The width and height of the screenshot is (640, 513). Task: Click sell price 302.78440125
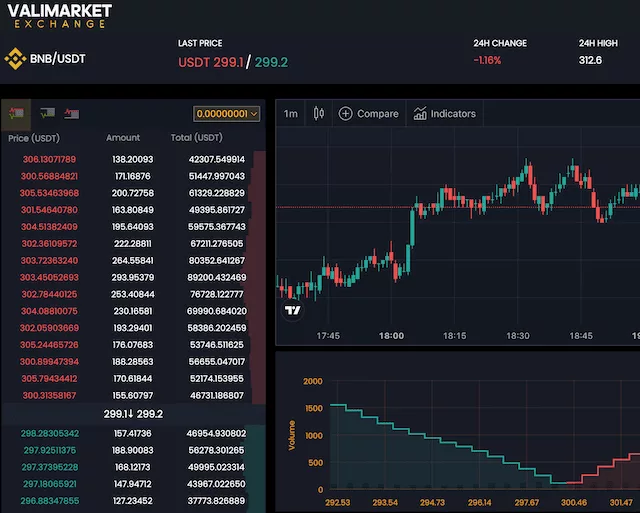[49, 294]
